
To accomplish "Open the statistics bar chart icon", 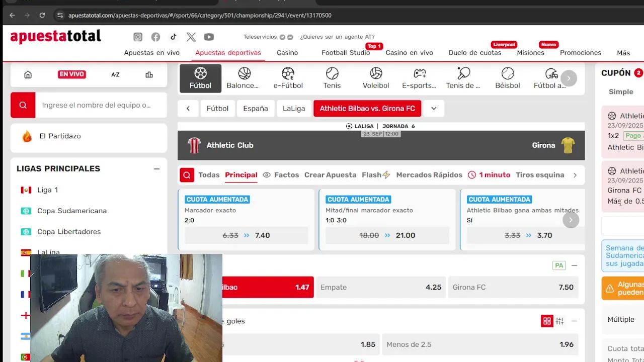I will [x=149, y=74].
